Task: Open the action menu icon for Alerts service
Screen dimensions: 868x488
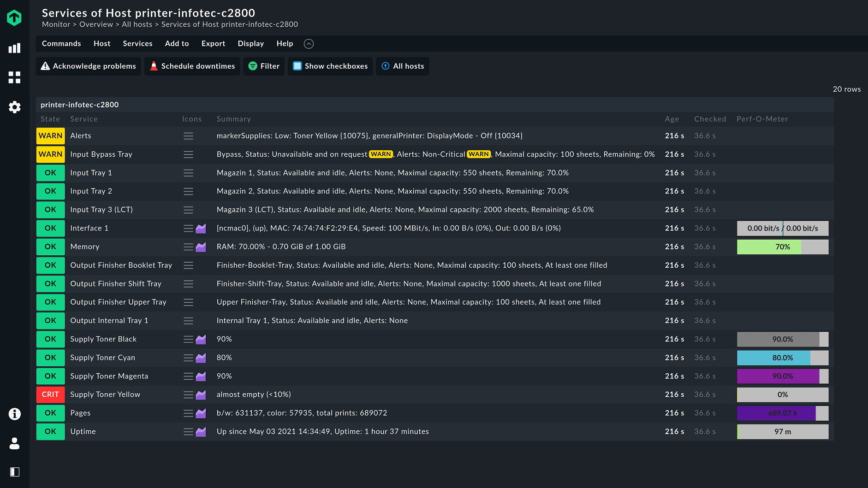Action: click(188, 135)
